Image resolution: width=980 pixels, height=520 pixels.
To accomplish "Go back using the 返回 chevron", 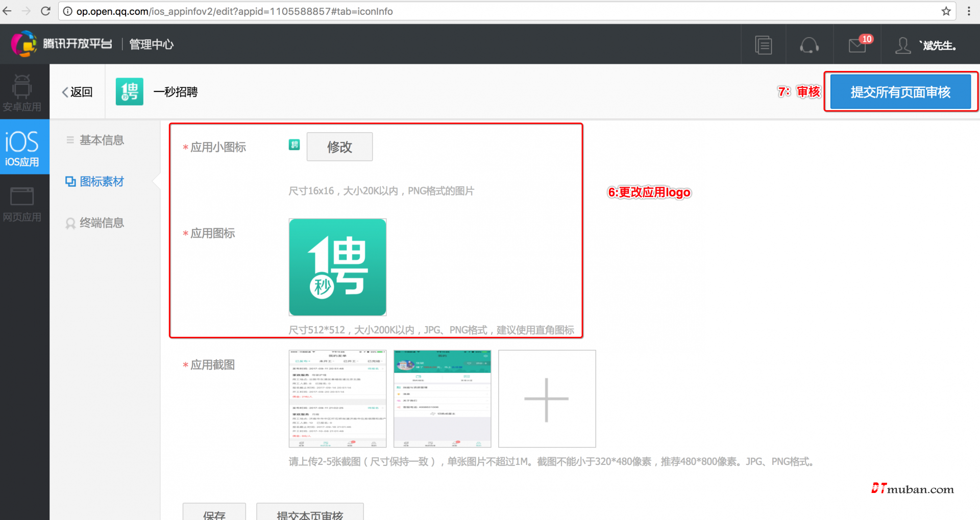I will (77, 92).
